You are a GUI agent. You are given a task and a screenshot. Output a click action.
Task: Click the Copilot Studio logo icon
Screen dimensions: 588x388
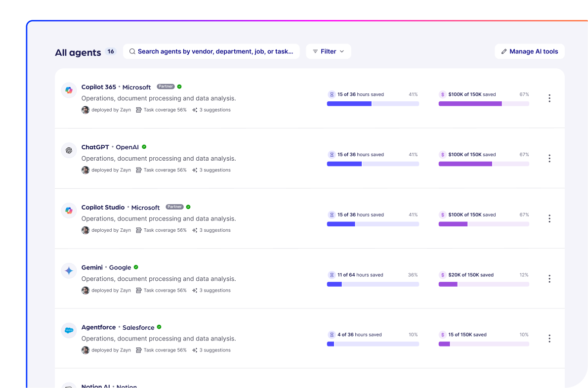click(69, 211)
